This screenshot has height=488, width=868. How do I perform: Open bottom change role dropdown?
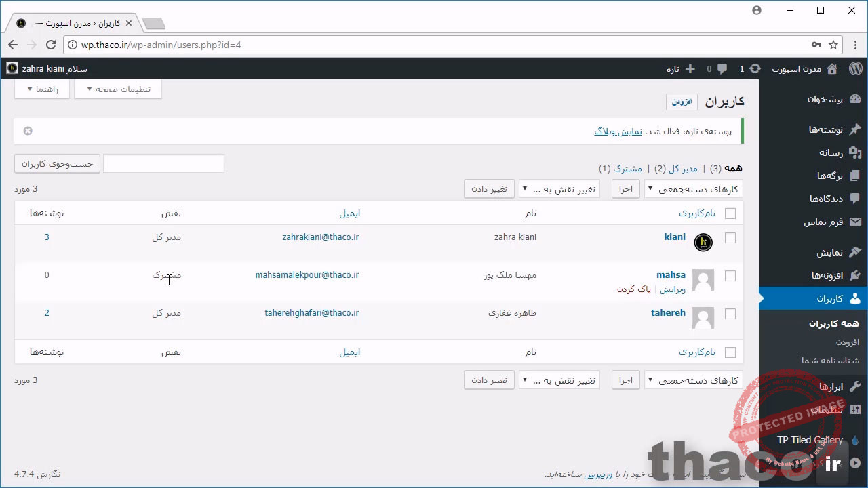pyautogui.click(x=559, y=380)
